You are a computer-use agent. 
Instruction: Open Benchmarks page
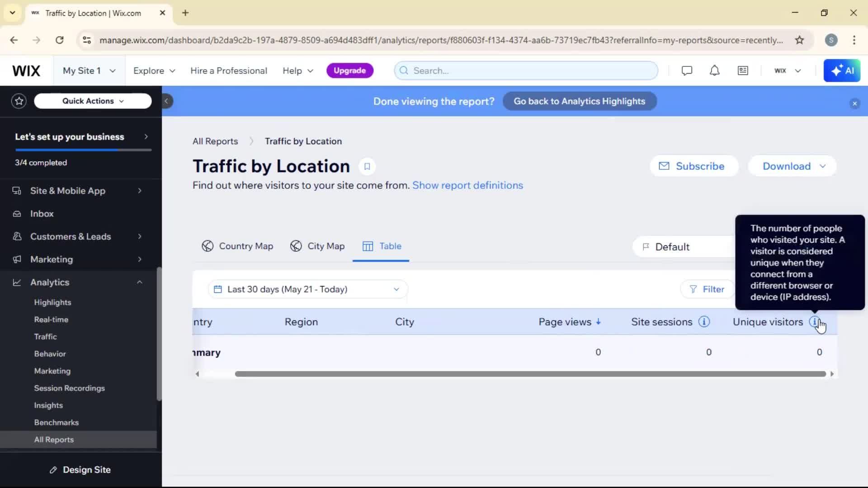57,422
